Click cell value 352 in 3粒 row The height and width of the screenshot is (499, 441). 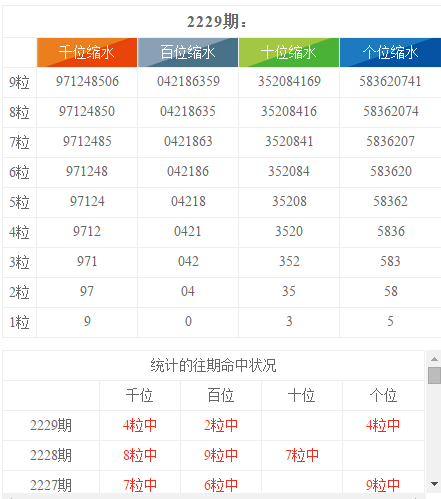289,261
